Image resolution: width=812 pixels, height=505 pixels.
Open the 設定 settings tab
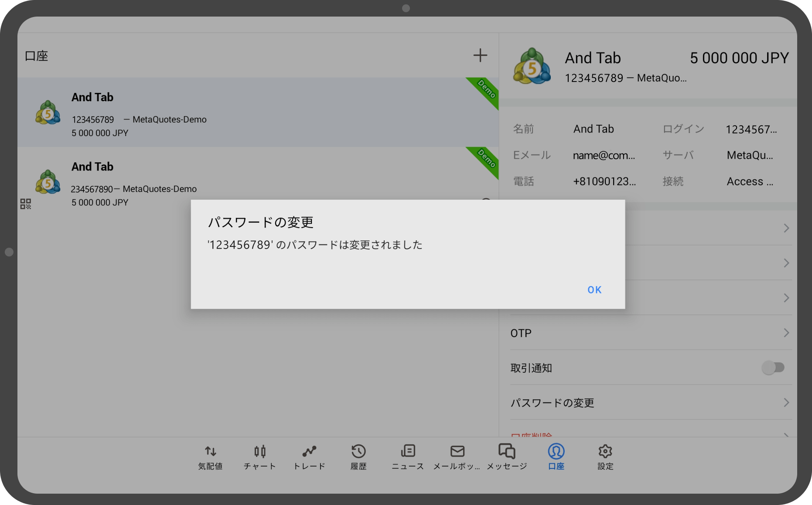point(605,457)
